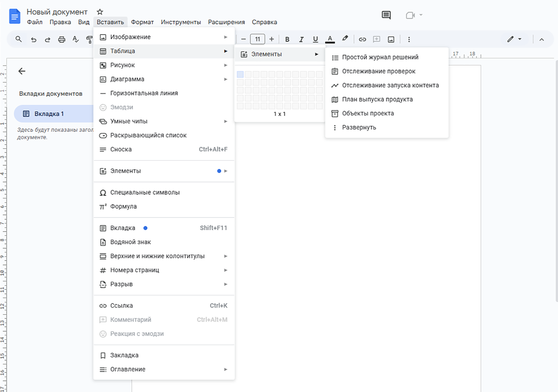The image size is (558, 392).
Task: Open the Инструменты menu
Action: [181, 22]
